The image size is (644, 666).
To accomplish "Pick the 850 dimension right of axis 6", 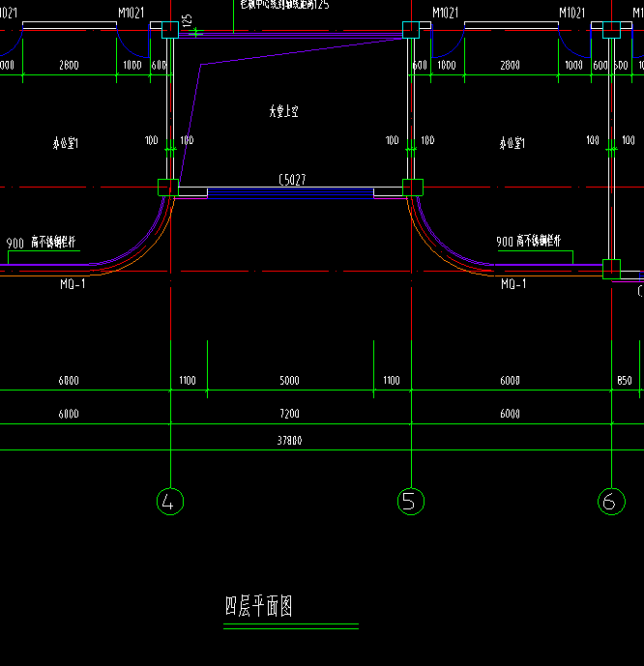I will (x=625, y=381).
